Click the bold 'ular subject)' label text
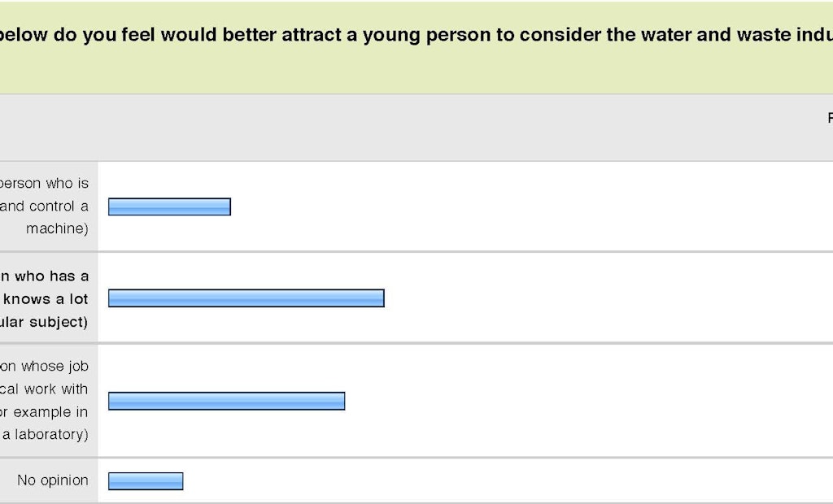The height and width of the screenshot is (504, 833). pyautogui.click(x=44, y=322)
